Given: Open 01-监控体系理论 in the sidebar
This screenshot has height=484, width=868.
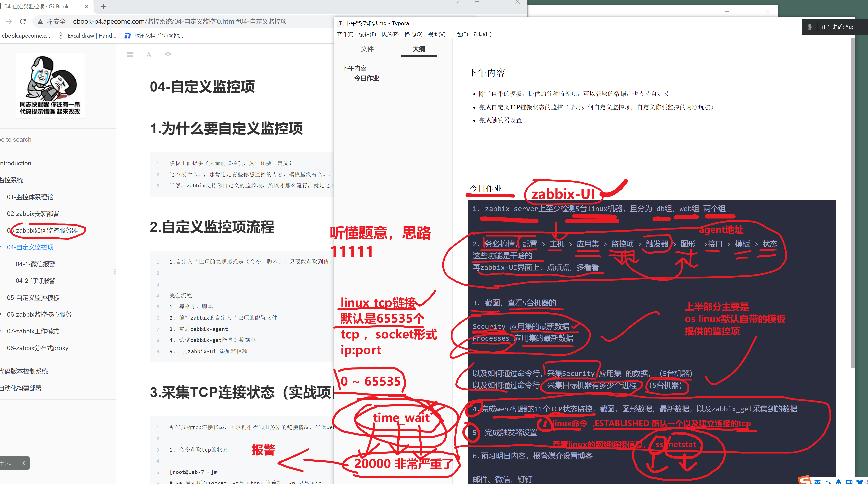Looking at the screenshot, I should (30, 197).
